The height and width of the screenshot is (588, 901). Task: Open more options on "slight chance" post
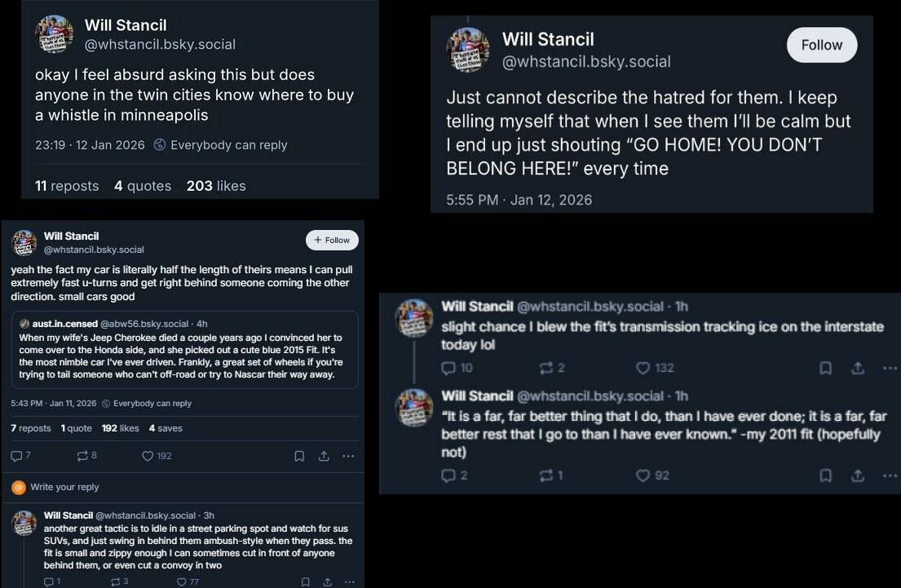(x=889, y=368)
